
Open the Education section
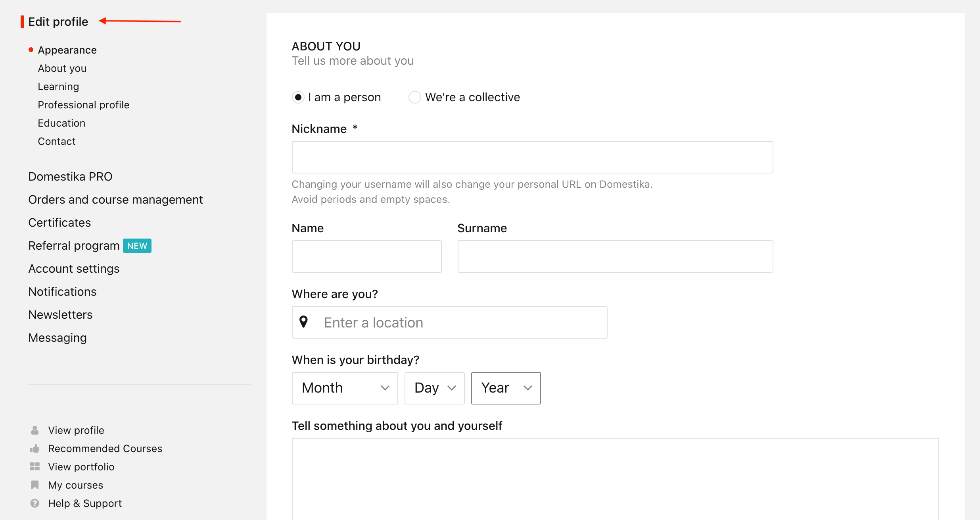pyautogui.click(x=61, y=123)
